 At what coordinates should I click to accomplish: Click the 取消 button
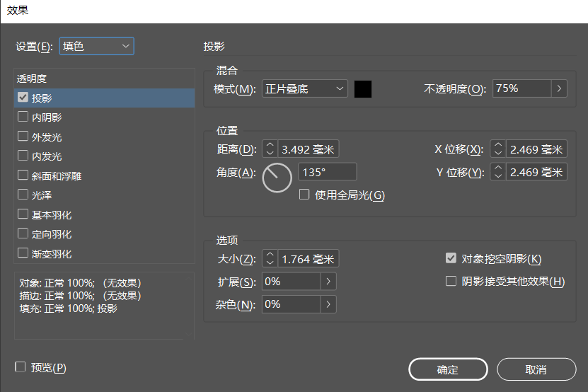tap(536, 369)
